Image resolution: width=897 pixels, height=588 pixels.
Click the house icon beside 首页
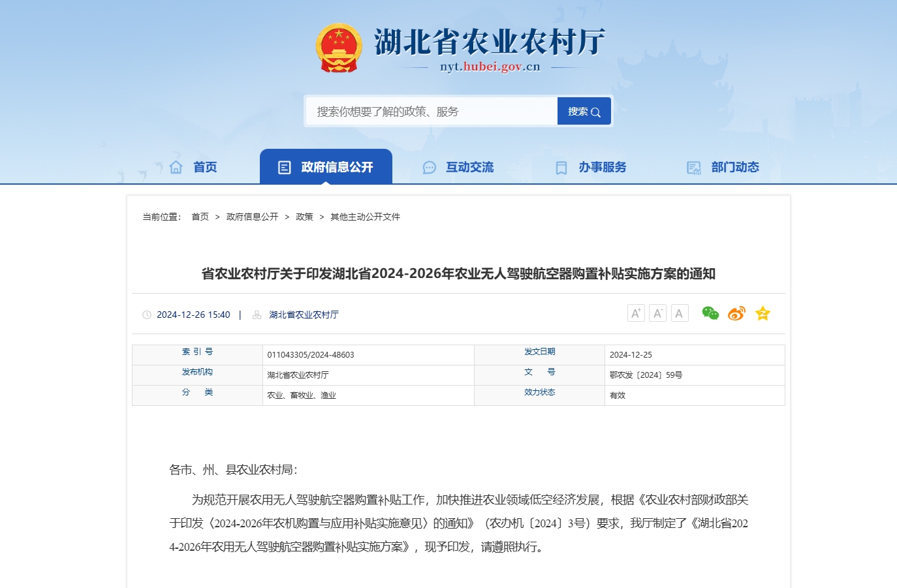[176, 167]
